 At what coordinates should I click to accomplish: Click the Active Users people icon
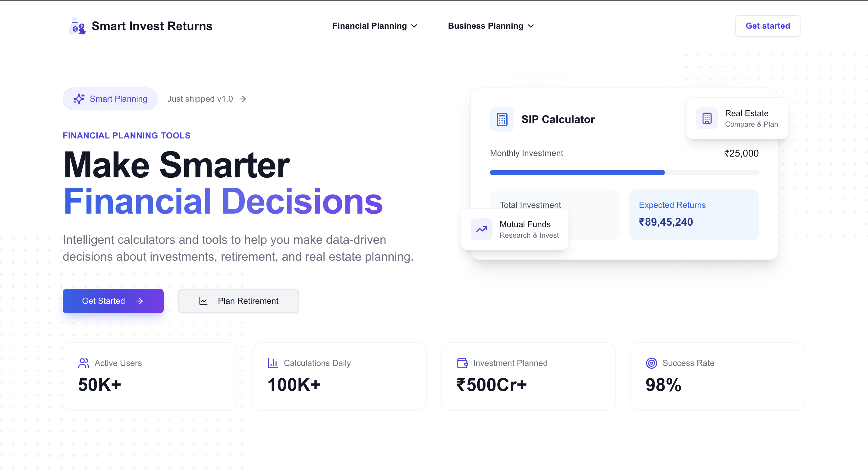point(83,363)
